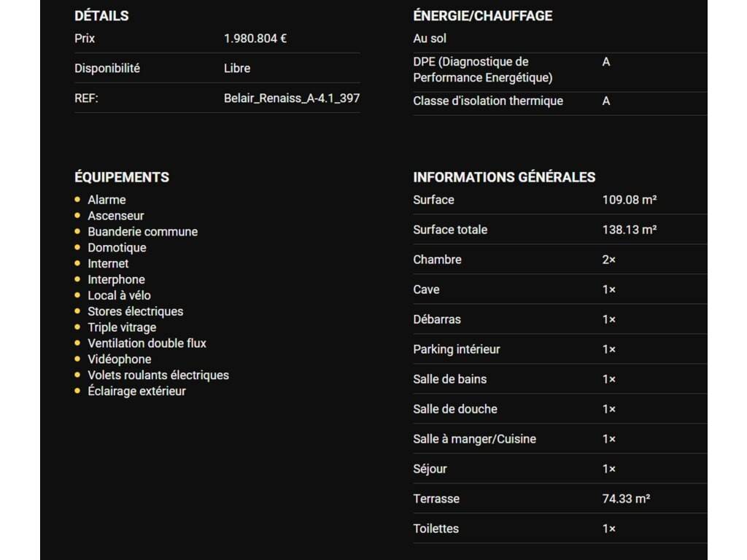Click the yellow bullet beside Alarme
Screen dimensions: 747x560
click(x=77, y=199)
